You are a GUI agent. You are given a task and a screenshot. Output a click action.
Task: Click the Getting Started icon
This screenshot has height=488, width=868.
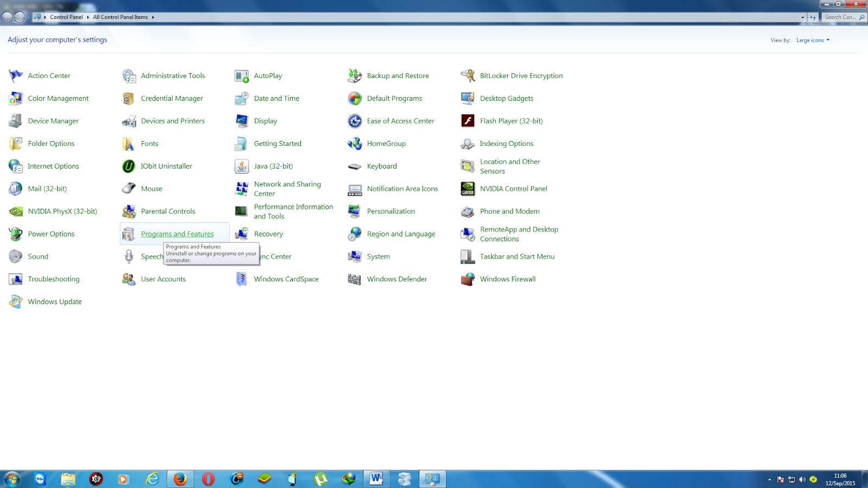(241, 144)
